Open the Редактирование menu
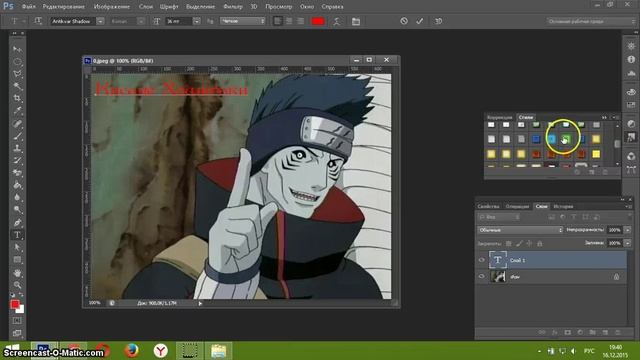Image resolution: width=640 pixels, height=360 pixels. [x=64, y=7]
